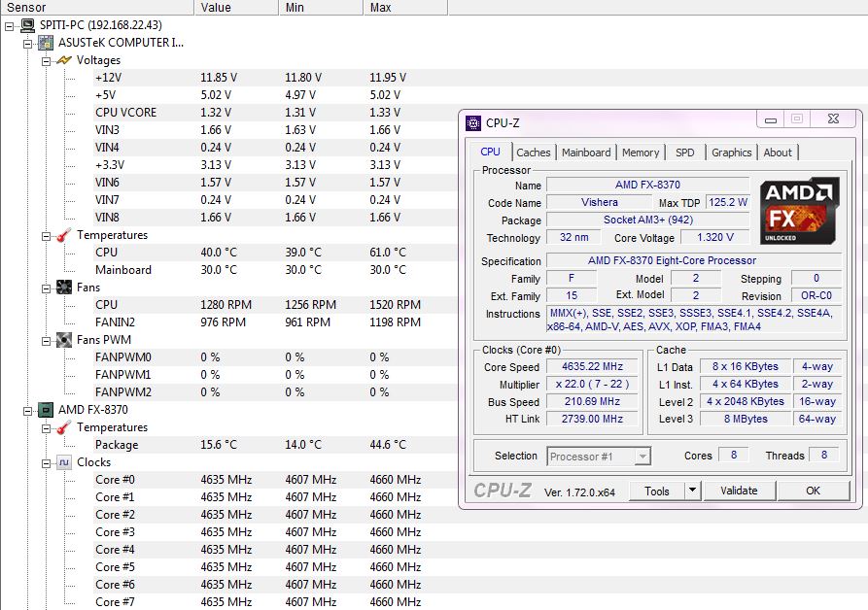868x610 pixels.
Task: Collapse the ASUSTeK COMPUTER node
Action: [27, 43]
